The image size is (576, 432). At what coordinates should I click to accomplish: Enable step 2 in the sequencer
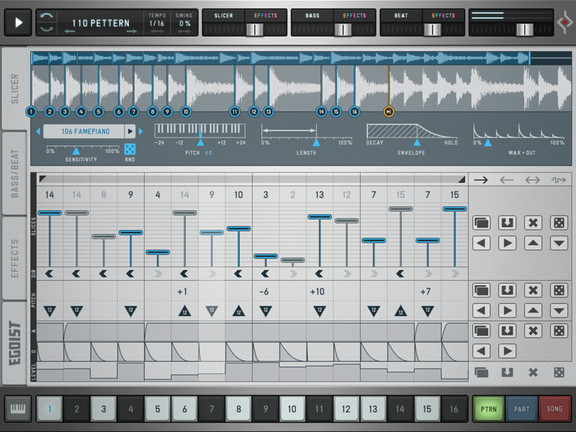point(76,408)
